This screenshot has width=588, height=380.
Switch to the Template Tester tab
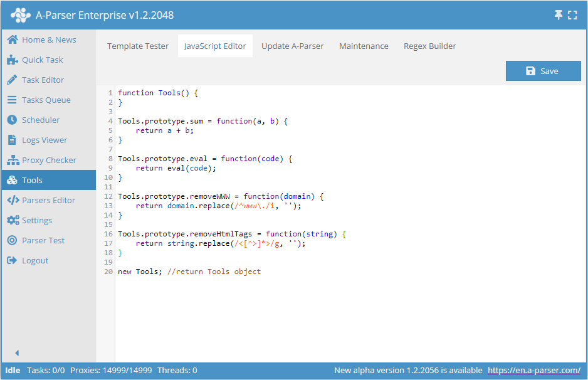[x=138, y=46]
